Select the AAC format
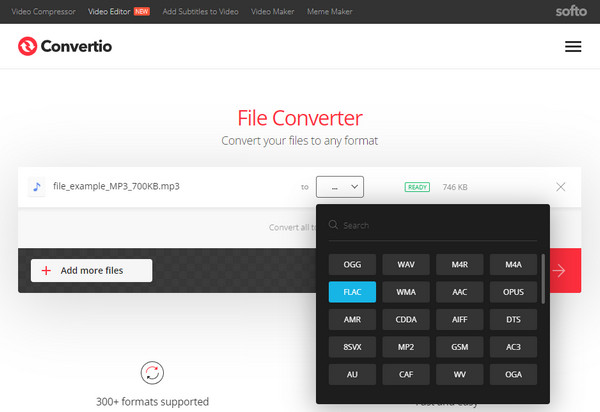The image size is (600, 412). tap(460, 292)
